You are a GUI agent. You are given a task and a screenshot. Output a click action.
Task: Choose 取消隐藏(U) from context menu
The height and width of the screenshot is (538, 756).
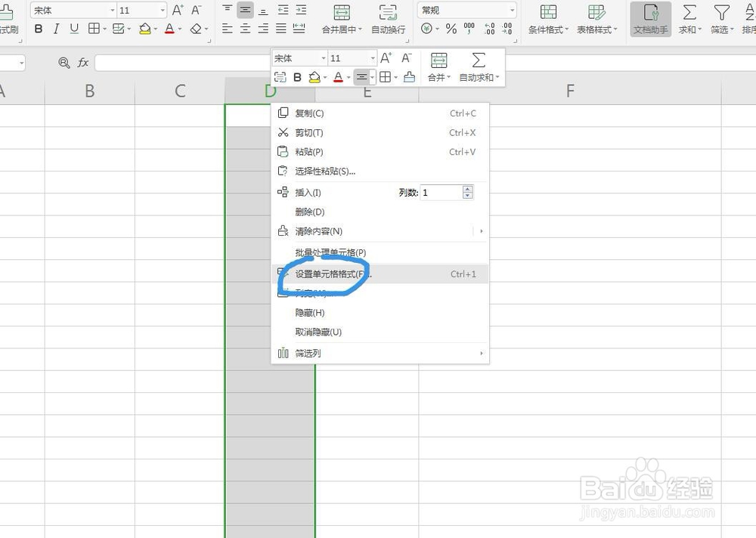tap(380, 332)
